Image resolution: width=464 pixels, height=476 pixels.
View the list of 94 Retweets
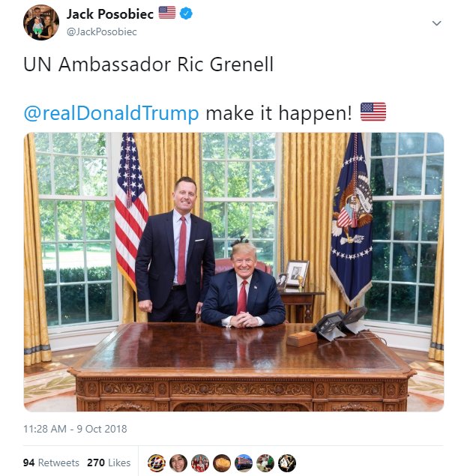pos(51,463)
